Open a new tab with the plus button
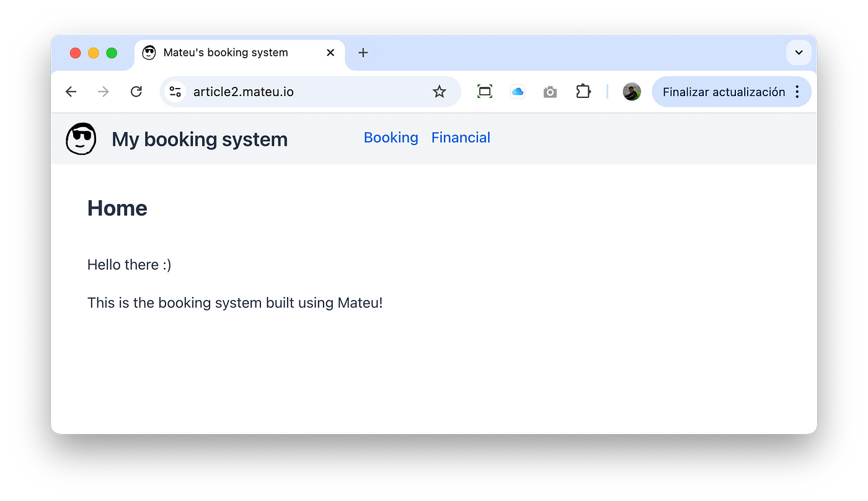Image resolution: width=868 pixels, height=501 pixels. point(363,53)
